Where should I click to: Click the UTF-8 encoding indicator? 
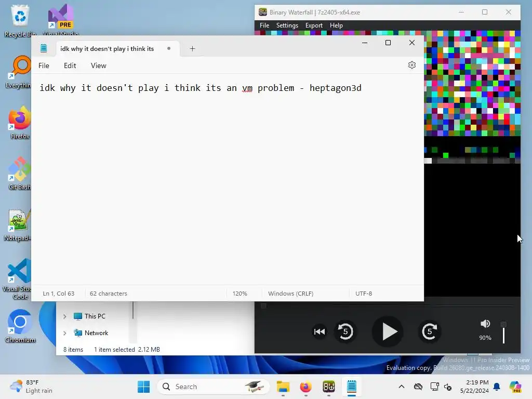(363, 294)
